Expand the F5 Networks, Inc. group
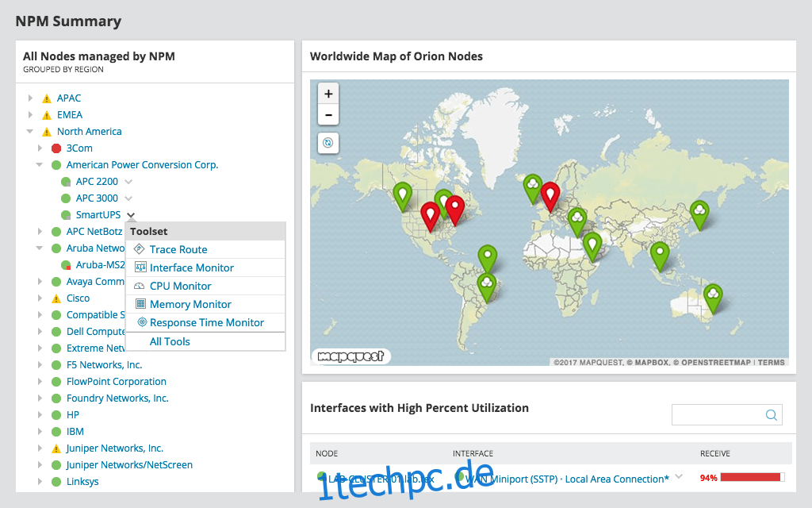812x508 pixels. (40, 365)
